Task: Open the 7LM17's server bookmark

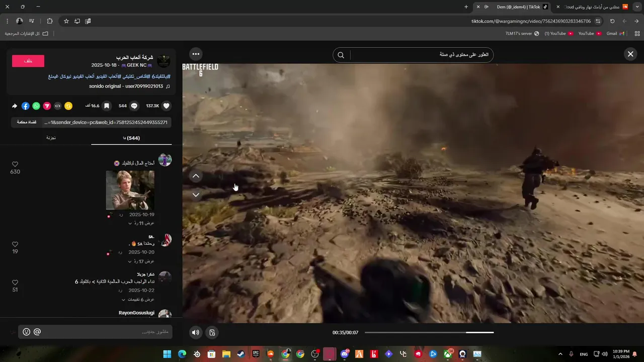Action: (x=522, y=34)
